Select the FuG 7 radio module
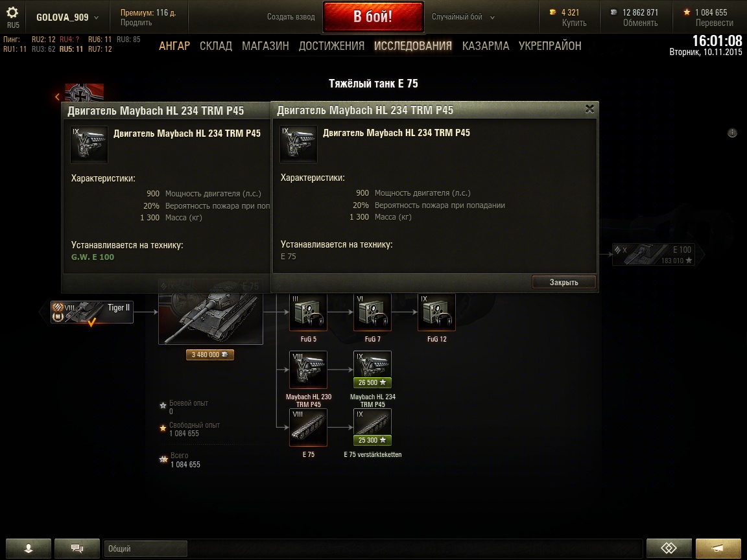This screenshot has width=747, height=560. (372, 312)
